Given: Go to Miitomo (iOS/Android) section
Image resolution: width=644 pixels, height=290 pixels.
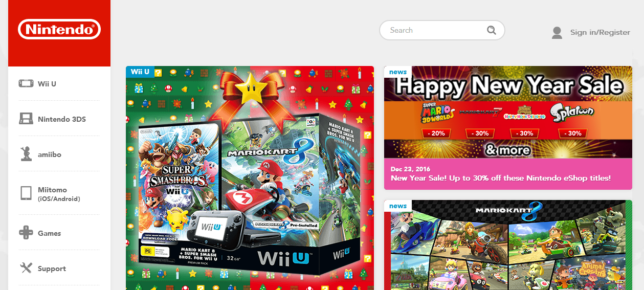Looking at the screenshot, I should (x=59, y=194).
